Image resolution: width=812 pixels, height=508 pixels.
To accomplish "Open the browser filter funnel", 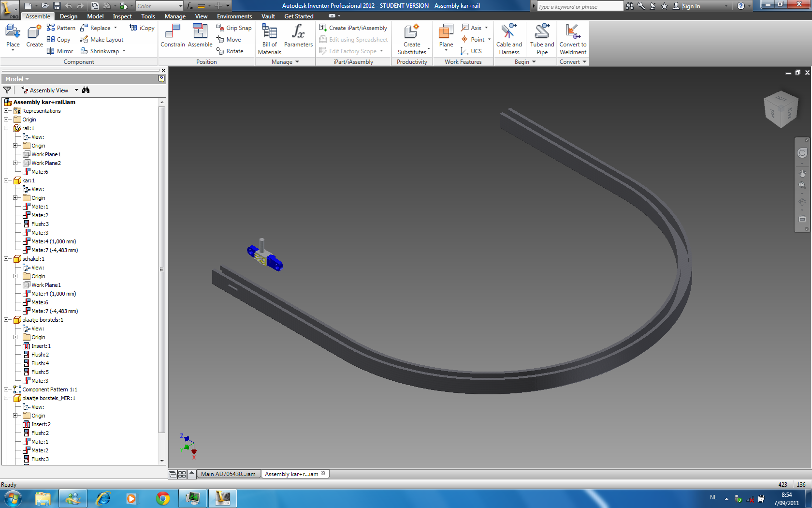I will click(x=7, y=90).
